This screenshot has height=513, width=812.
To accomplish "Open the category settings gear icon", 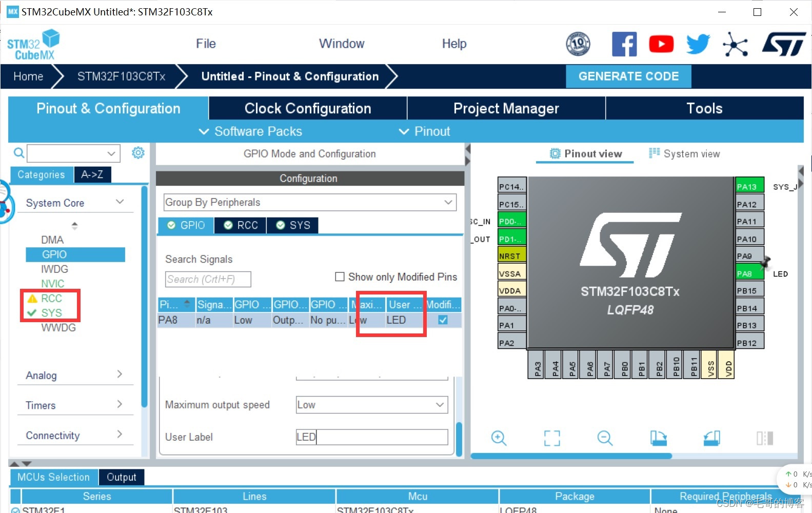I will 138,153.
